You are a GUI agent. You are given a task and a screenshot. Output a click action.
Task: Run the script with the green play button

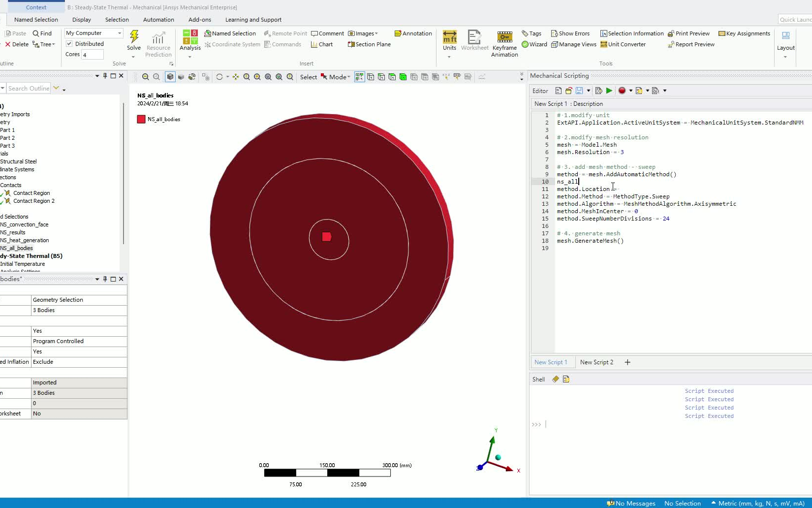609,91
